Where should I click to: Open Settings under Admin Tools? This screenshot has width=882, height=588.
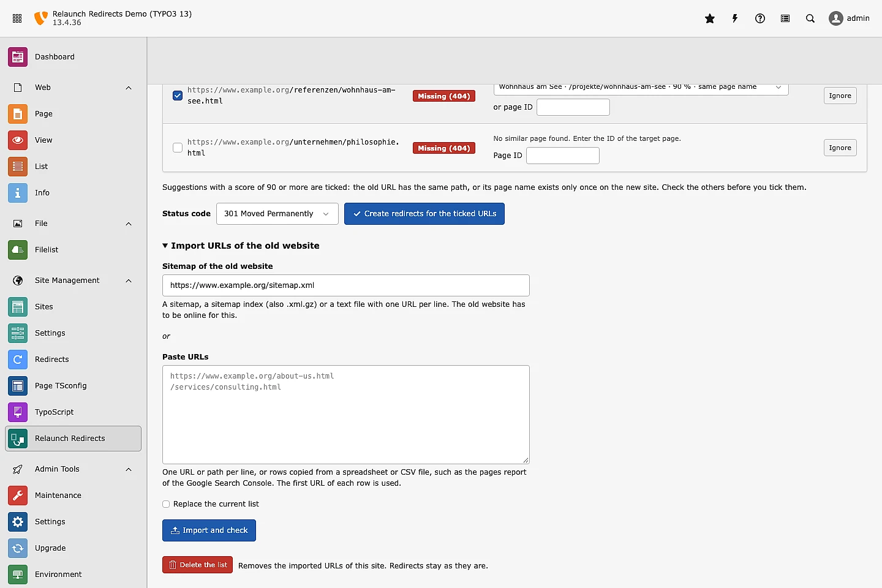pos(73,522)
